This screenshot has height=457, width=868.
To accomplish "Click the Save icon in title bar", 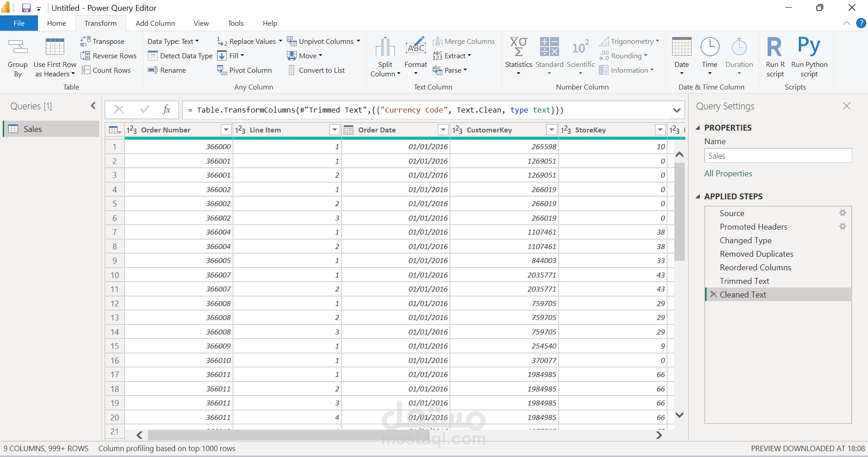I will coord(26,8).
